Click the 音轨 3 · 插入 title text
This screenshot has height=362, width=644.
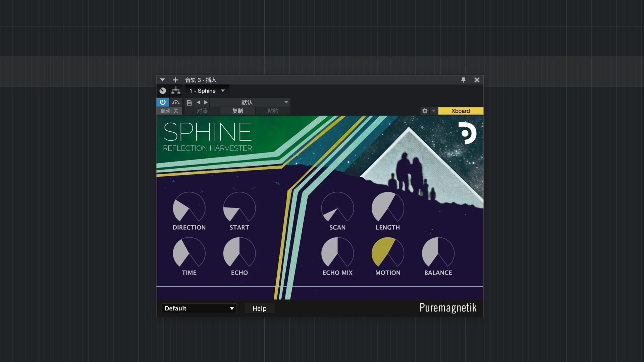coord(201,80)
